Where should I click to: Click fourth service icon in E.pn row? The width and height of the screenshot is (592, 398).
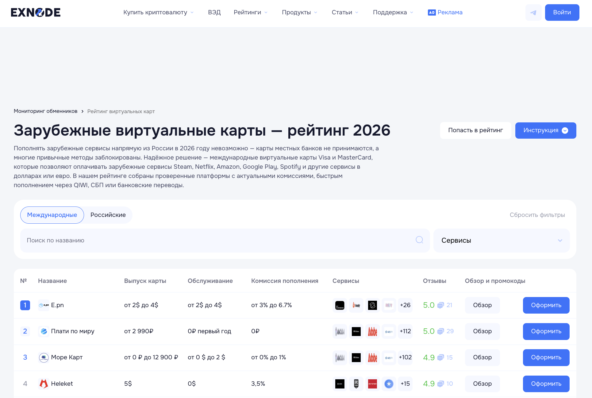coord(388,305)
